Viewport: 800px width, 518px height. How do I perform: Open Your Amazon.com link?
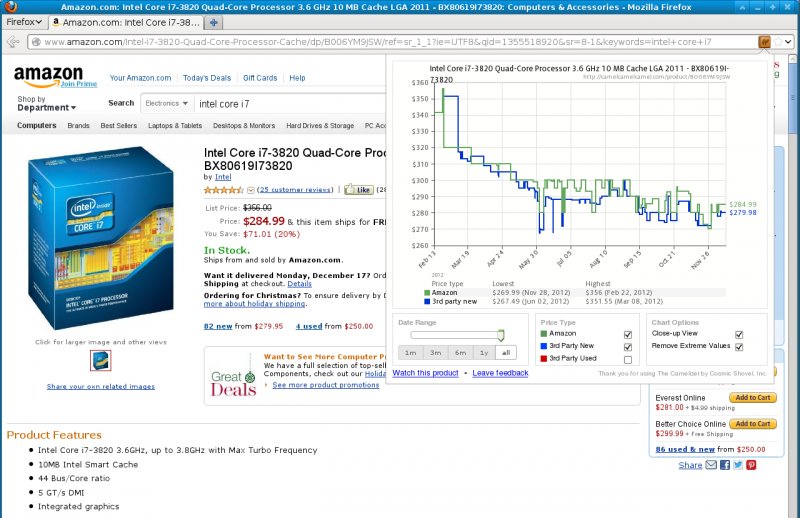(140, 78)
